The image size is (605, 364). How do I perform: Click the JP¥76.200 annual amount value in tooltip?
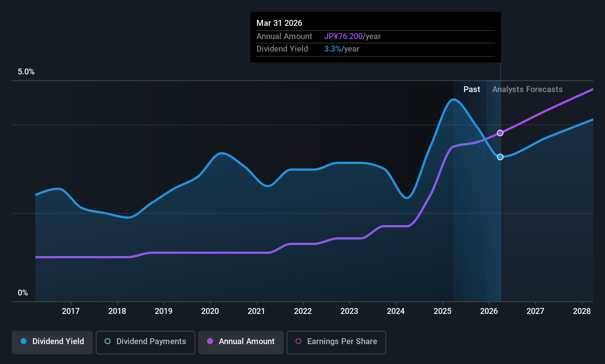343,36
